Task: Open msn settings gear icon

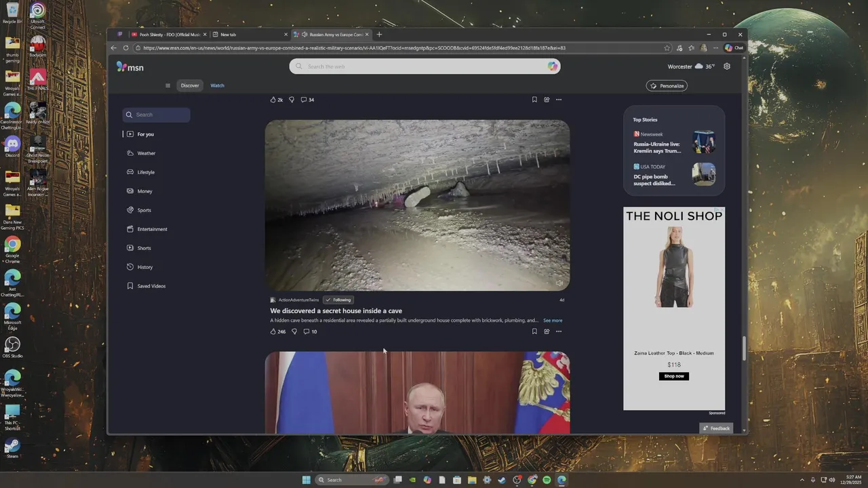Action: (727, 66)
